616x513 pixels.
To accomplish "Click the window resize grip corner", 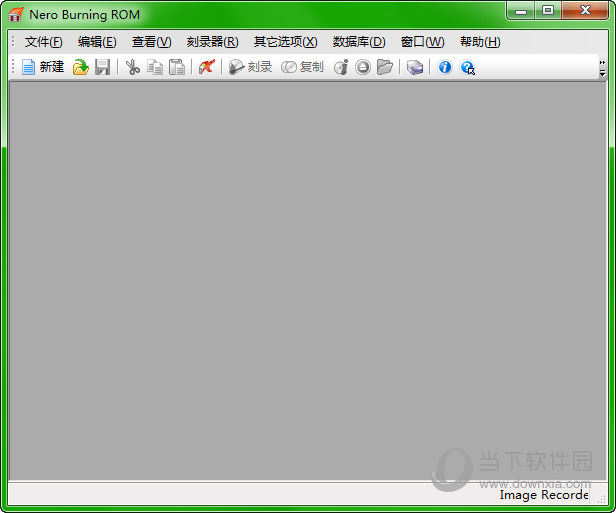I will click(x=601, y=499).
